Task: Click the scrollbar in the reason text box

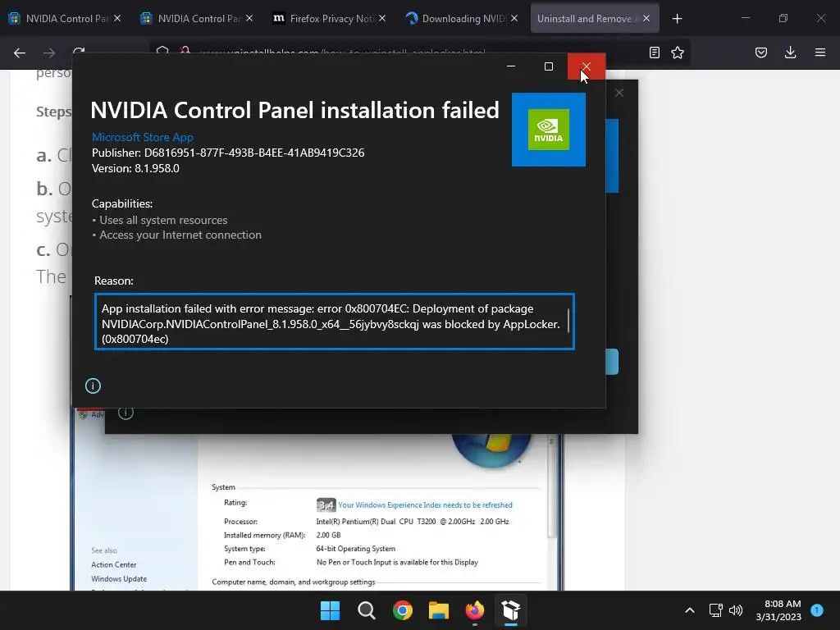Action: pos(568,321)
